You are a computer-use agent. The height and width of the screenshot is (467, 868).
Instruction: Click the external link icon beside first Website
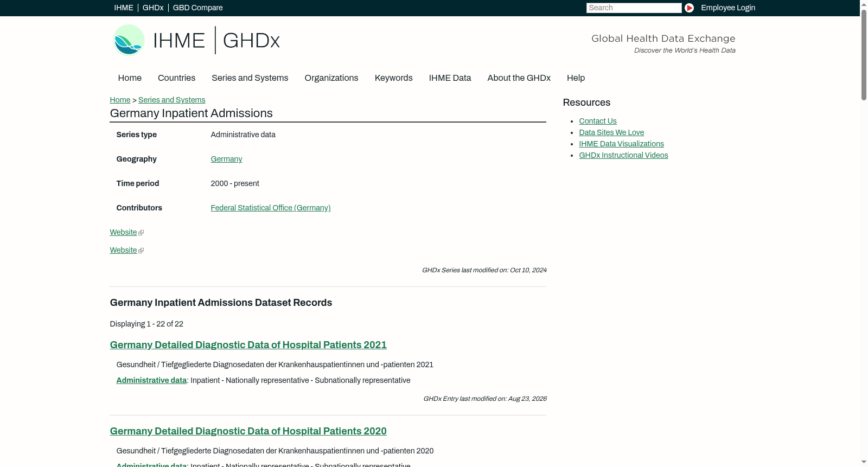[x=141, y=233]
